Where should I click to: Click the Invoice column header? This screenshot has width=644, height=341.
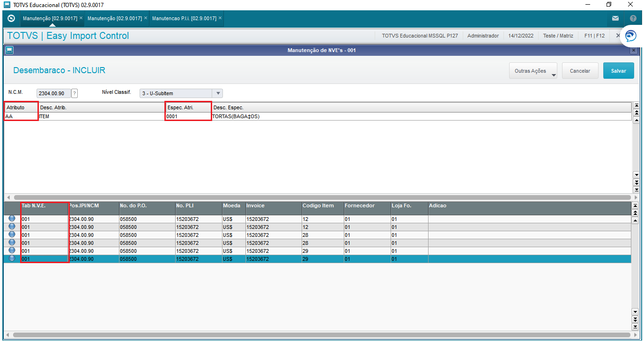[x=274, y=209]
